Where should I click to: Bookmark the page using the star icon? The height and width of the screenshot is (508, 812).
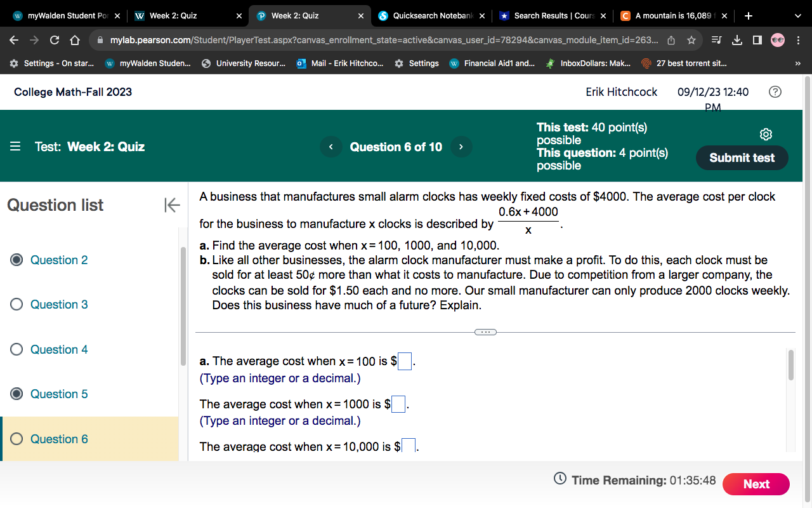[x=691, y=39]
